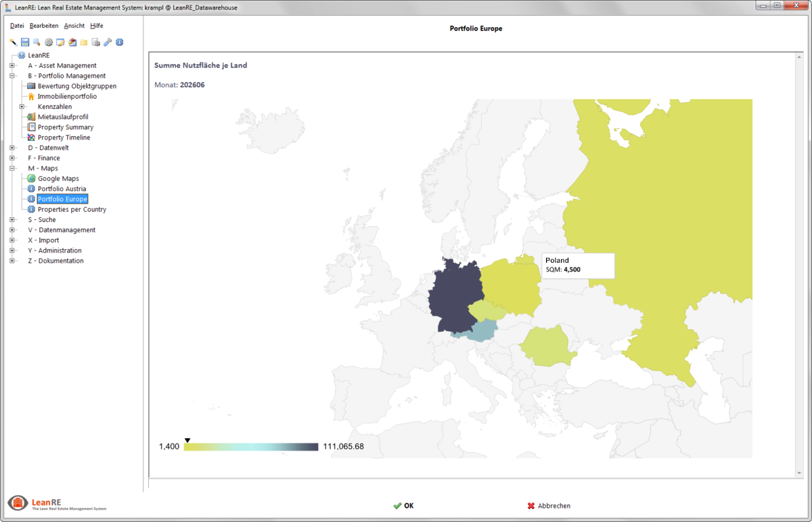Select Property Timeline in the tree
812x522 pixels.
pos(64,137)
